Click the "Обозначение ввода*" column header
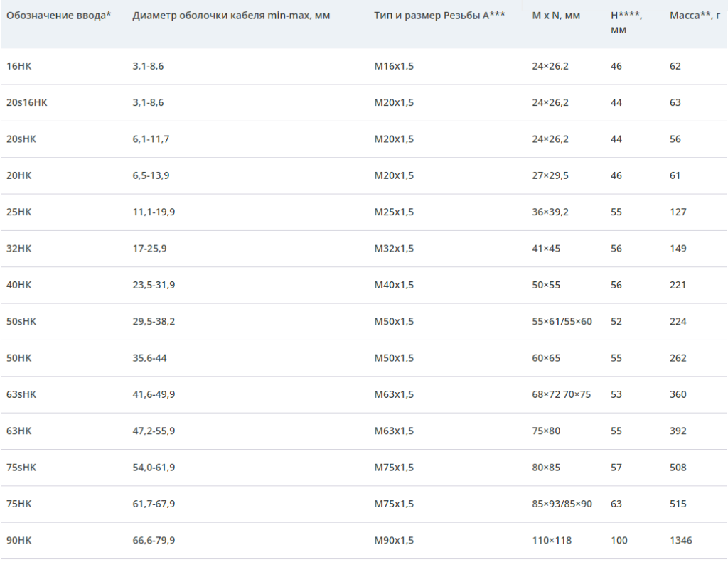The width and height of the screenshot is (728, 562). [59, 16]
